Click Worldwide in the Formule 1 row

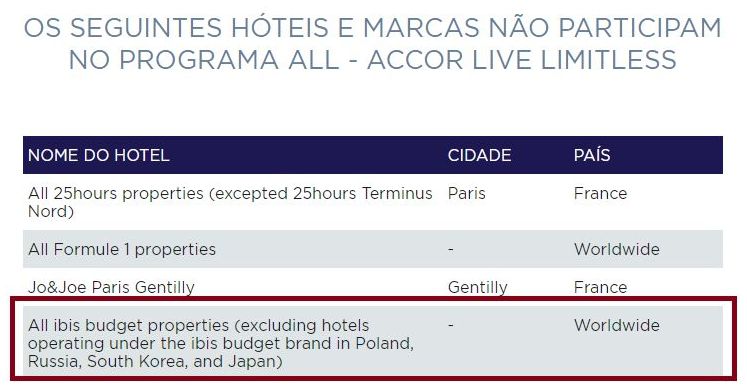pos(616,249)
